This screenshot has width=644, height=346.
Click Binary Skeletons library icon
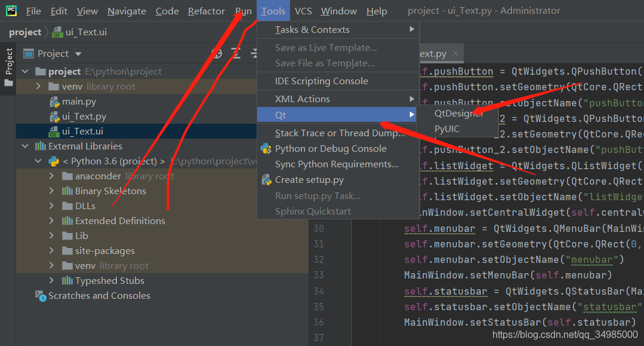tap(67, 191)
